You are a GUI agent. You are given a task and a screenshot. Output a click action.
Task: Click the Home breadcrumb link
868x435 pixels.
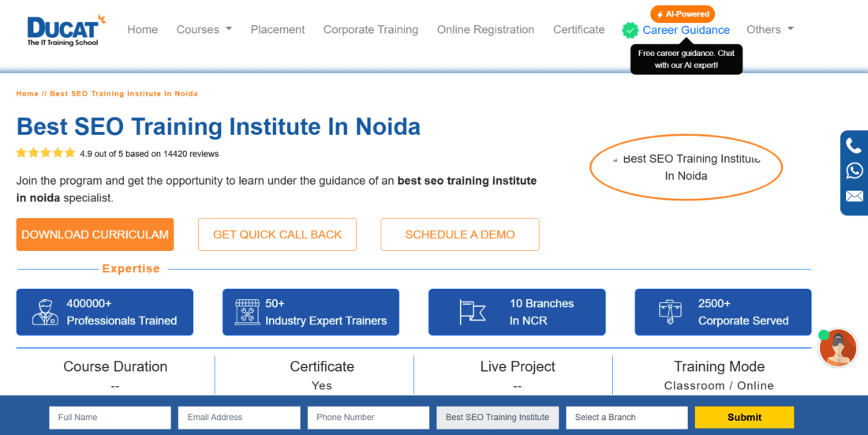click(27, 94)
